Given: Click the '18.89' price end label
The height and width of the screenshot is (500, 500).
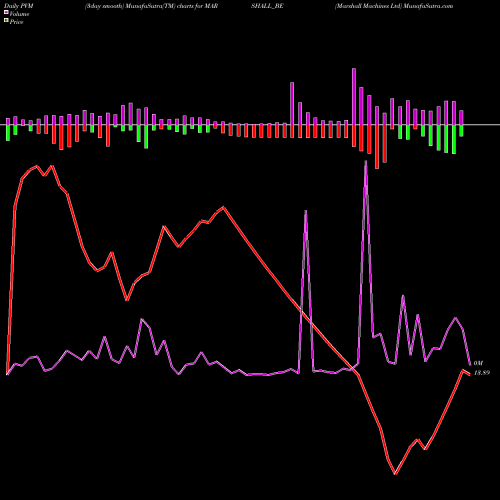Looking at the screenshot, I should point(482,373).
